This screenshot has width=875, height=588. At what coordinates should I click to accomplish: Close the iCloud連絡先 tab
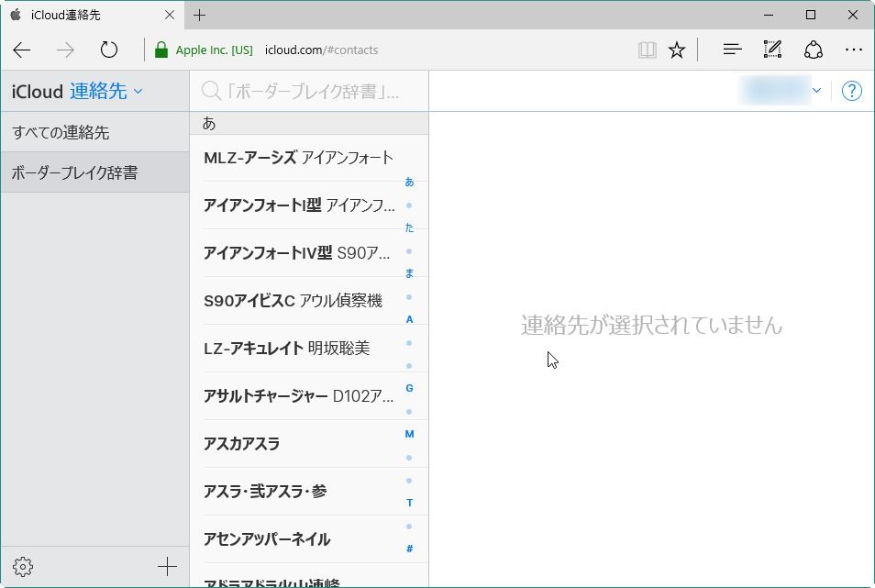170,15
